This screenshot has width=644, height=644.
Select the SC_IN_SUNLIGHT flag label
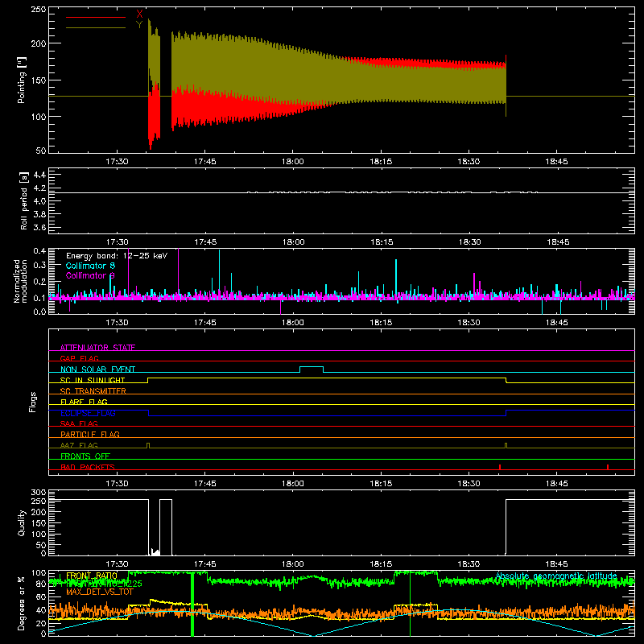click(x=93, y=380)
